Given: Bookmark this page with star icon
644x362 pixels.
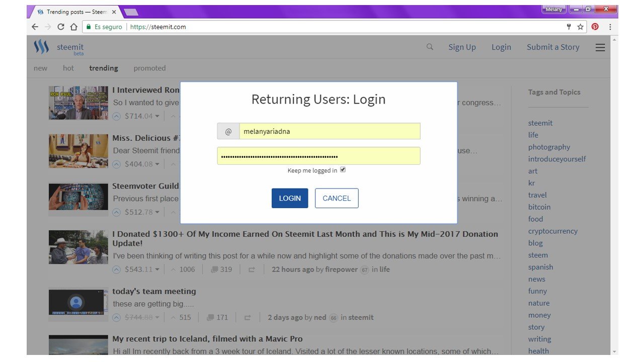Looking at the screenshot, I should 580,27.
